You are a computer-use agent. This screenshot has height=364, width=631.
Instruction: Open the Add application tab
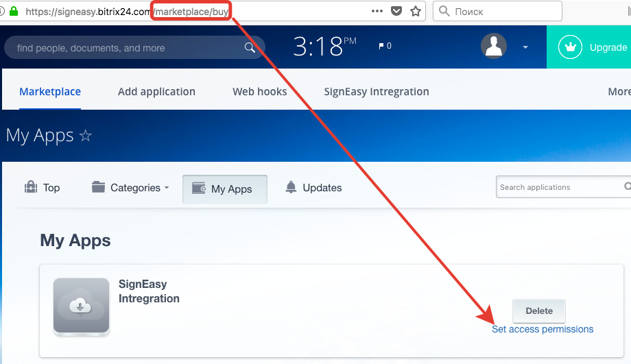pos(156,92)
